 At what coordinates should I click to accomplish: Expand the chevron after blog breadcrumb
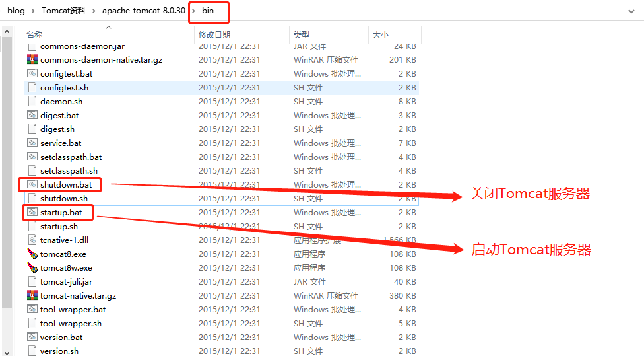click(x=33, y=11)
